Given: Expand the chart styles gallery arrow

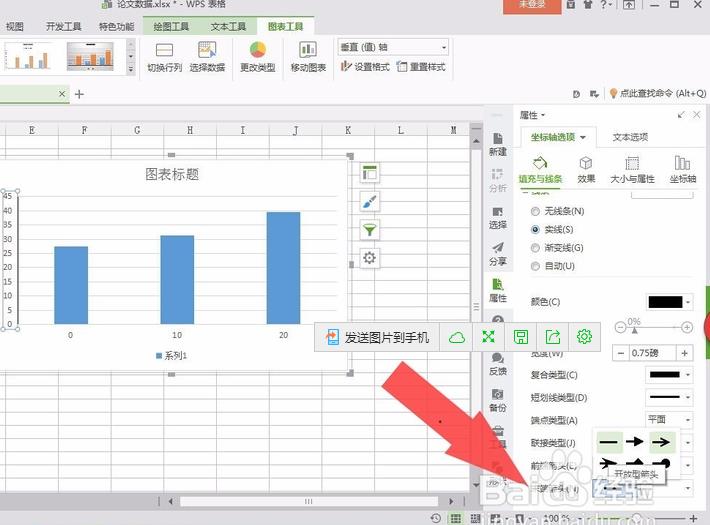Looking at the screenshot, I should [x=131, y=70].
